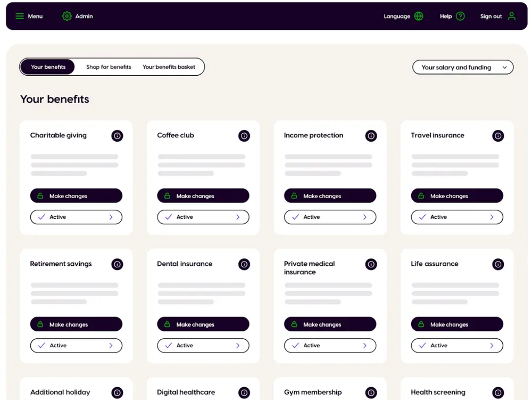
Task: Open info icon on Charitable giving card
Action: (117, 136)
